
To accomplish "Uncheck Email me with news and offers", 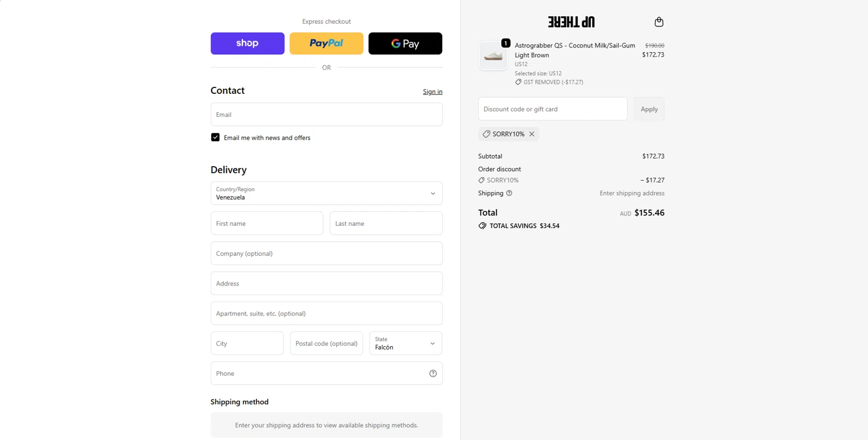I will [215, 137].
